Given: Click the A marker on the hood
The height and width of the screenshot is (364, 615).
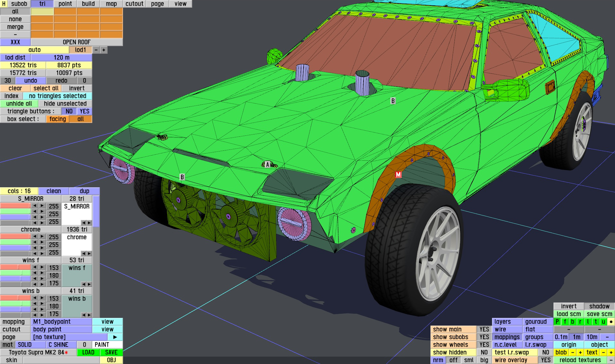Looking at the screenshot, I should pos(267,165).
